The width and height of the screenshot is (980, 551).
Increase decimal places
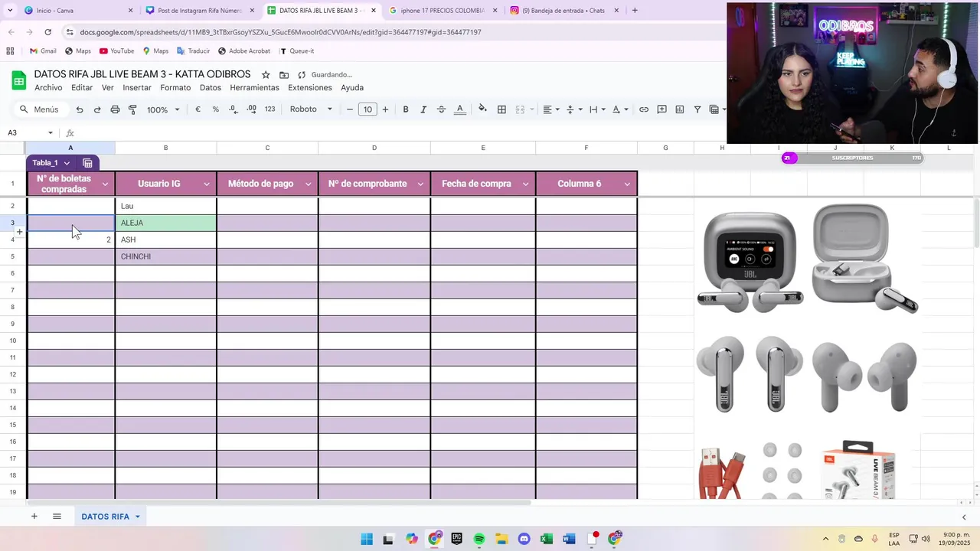coord(252,109)
